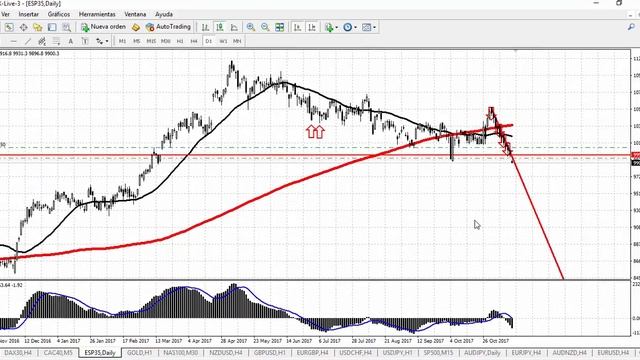The image size is (640, 360).
Task: Select the text label tool
Action: coord(85,41)
